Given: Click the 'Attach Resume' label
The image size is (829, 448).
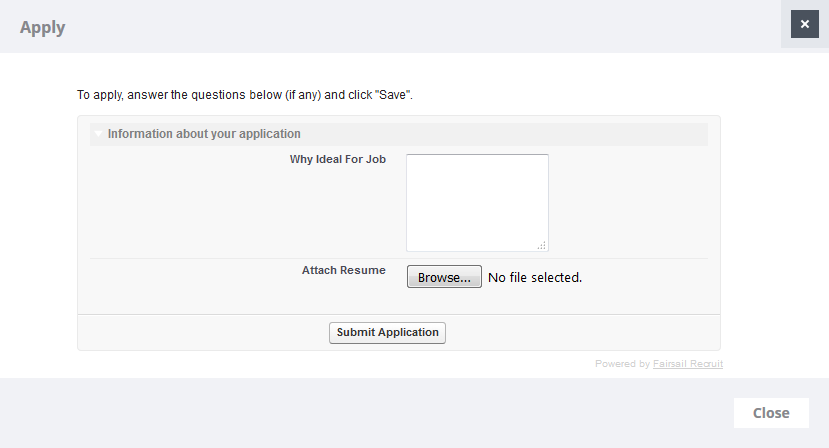Looking at the screenshot, I should (x=343, y=270).
